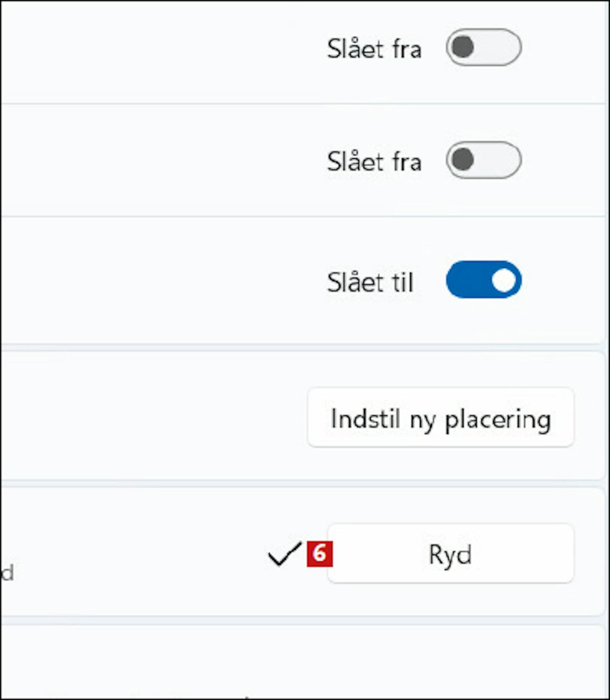The width and height of the screenshot is (610, 700).
Task: Click the grey knob of the topmost toggle
Action: click(x=463, y=47)
